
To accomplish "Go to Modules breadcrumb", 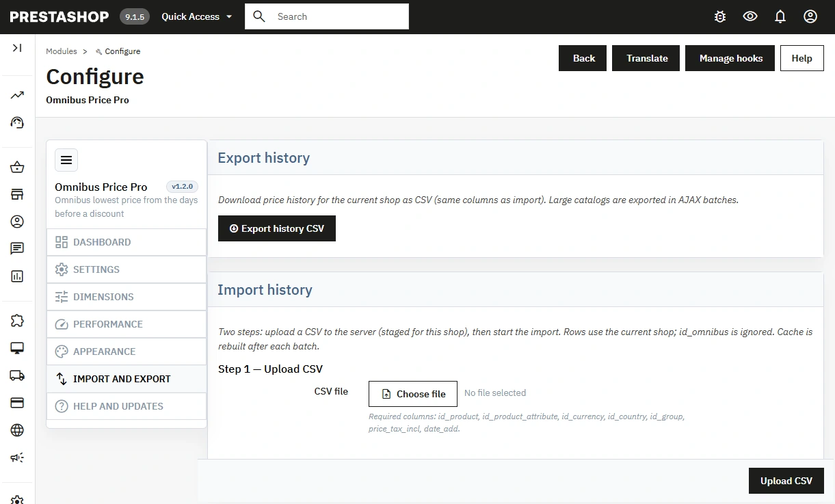I will point(62,51).
